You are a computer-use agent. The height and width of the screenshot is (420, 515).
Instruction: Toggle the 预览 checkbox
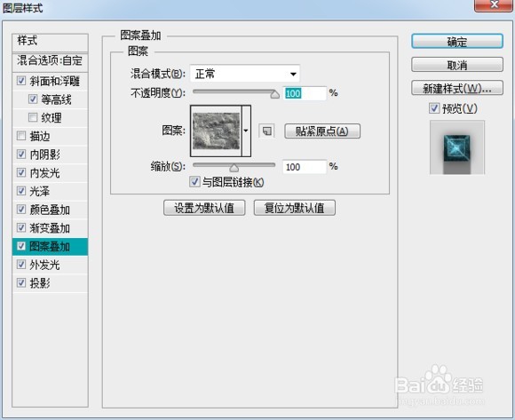point(434,108)
